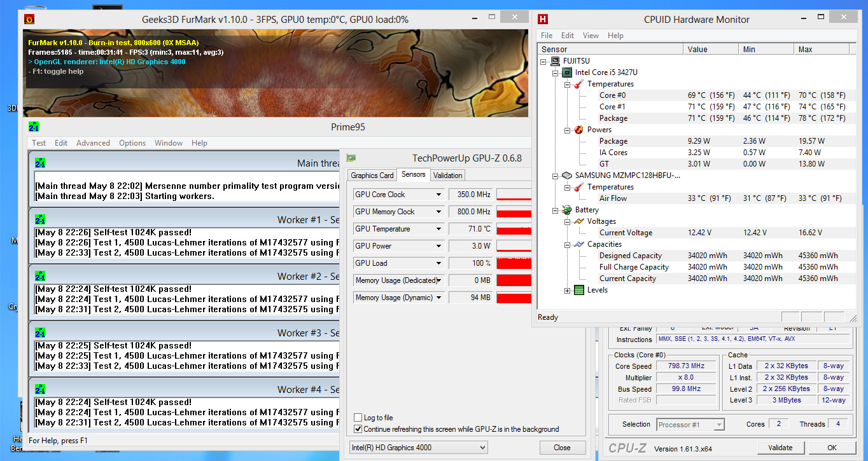Image resolution: width=868 pixels, height=461 pixels.
Task: Click the Value column header
Action: click(x=711, y=49)
